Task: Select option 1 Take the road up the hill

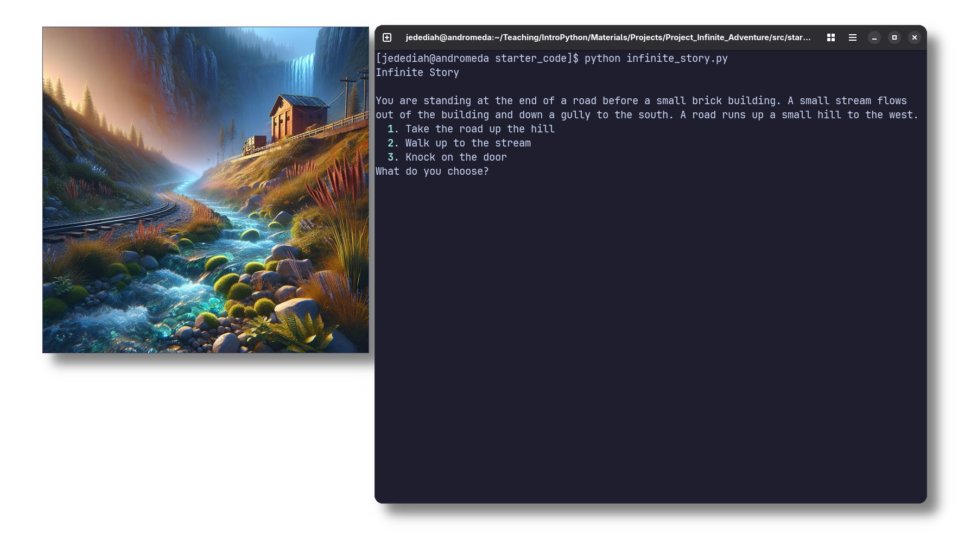Action: click(x=471, y=129)
